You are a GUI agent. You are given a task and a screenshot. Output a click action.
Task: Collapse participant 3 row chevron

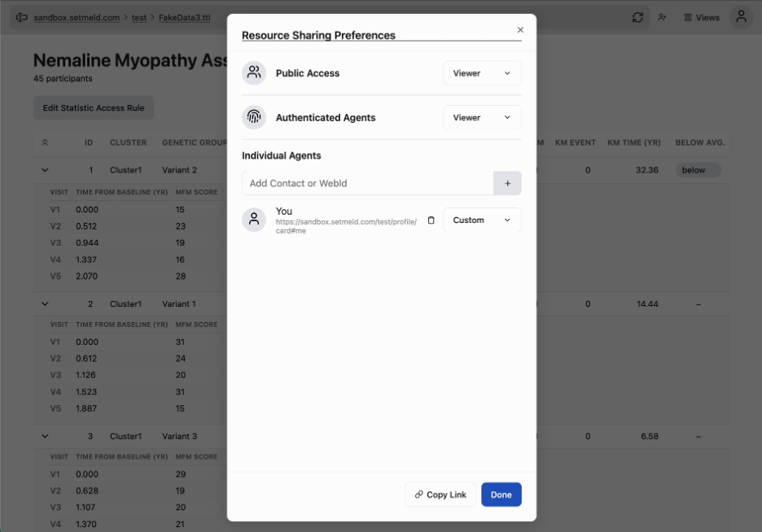45,436
